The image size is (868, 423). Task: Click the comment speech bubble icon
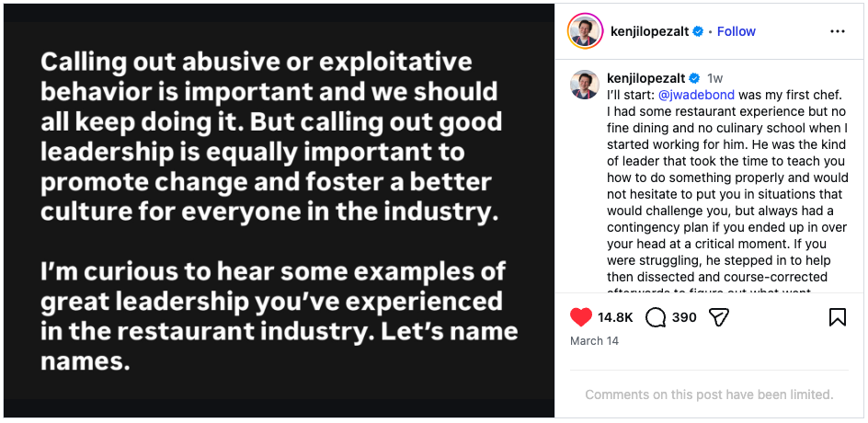point(656,317)
